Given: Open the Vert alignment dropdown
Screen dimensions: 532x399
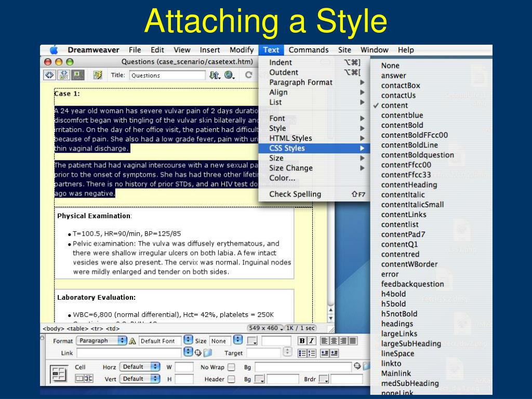Looking at the screenshot, I should 140,379.
